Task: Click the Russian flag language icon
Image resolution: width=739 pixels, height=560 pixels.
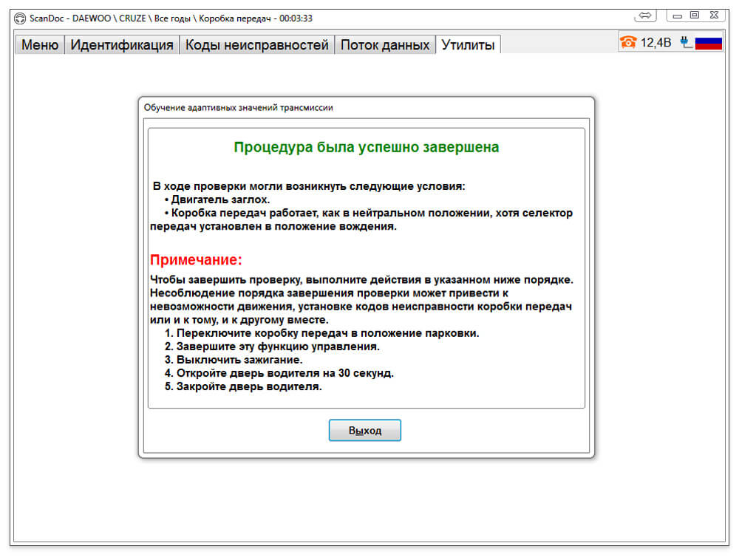Action: point(709,43)
